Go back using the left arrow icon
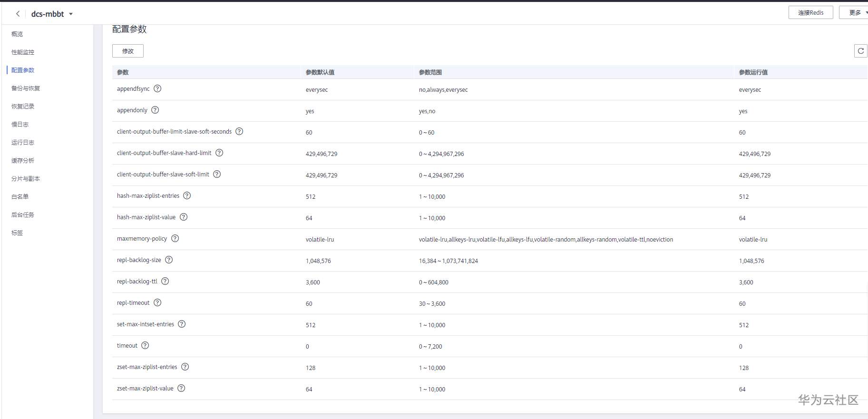 coord(18,14)
